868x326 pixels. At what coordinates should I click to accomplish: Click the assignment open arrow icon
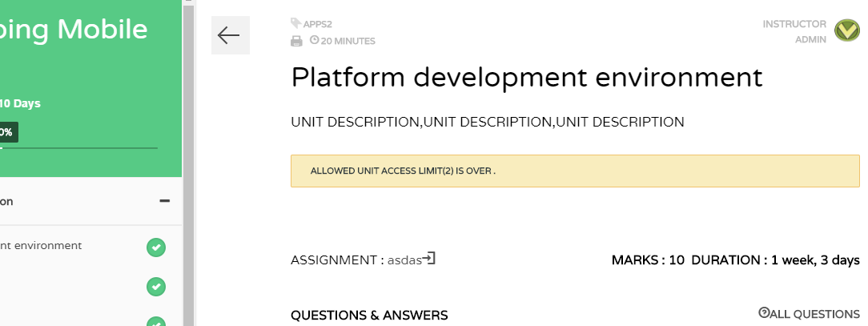pos(429,259)
